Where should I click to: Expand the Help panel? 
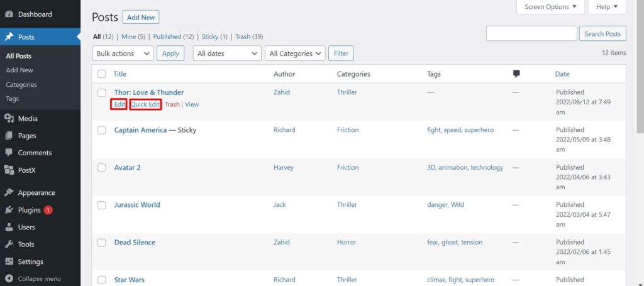(x=607, y=7)
